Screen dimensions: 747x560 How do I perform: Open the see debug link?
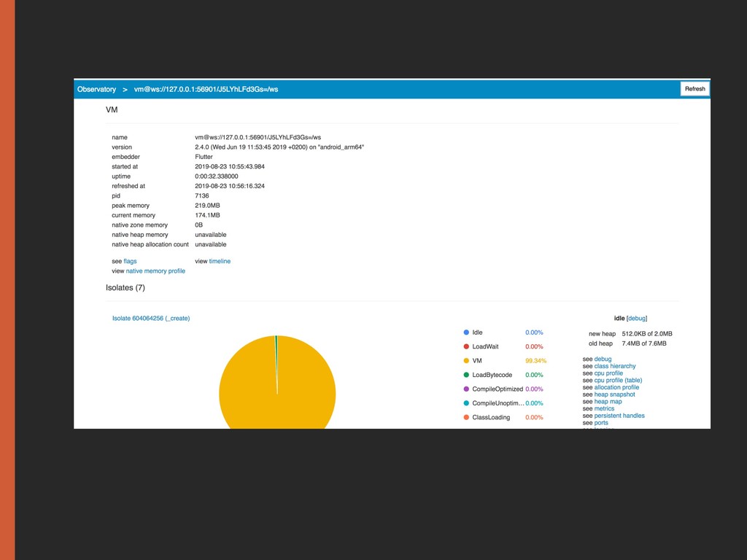pos(603,359)
